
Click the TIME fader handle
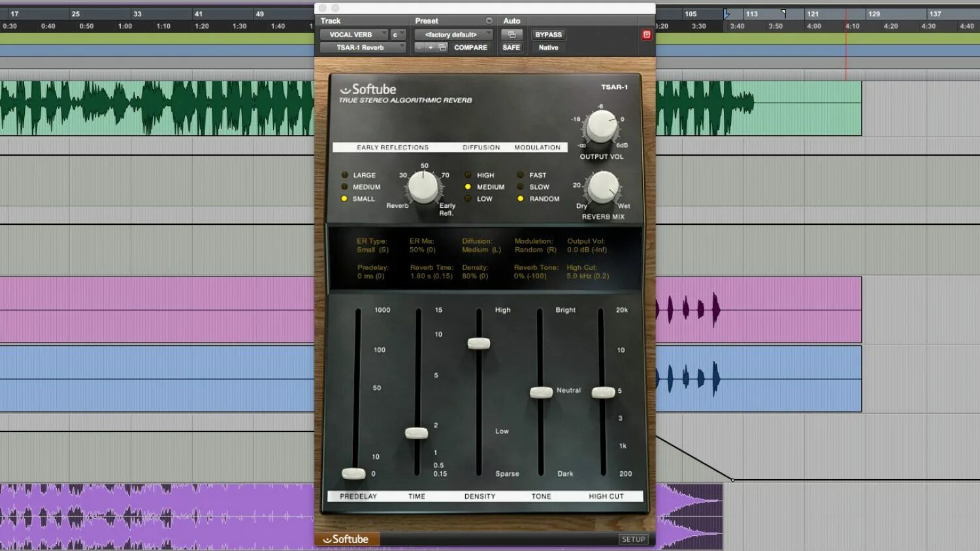[x=416, y=433]
